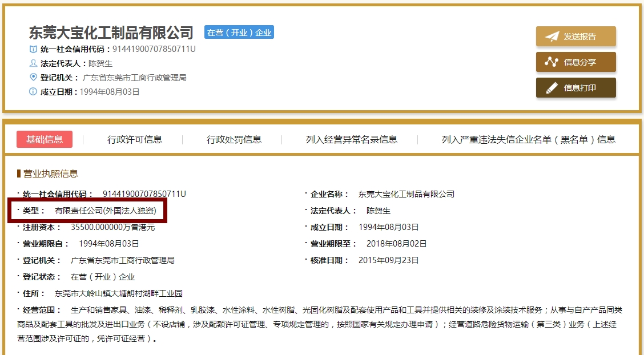
Task: Click the location pin icon beside 登记机关
Action: [x=33, y=77]
